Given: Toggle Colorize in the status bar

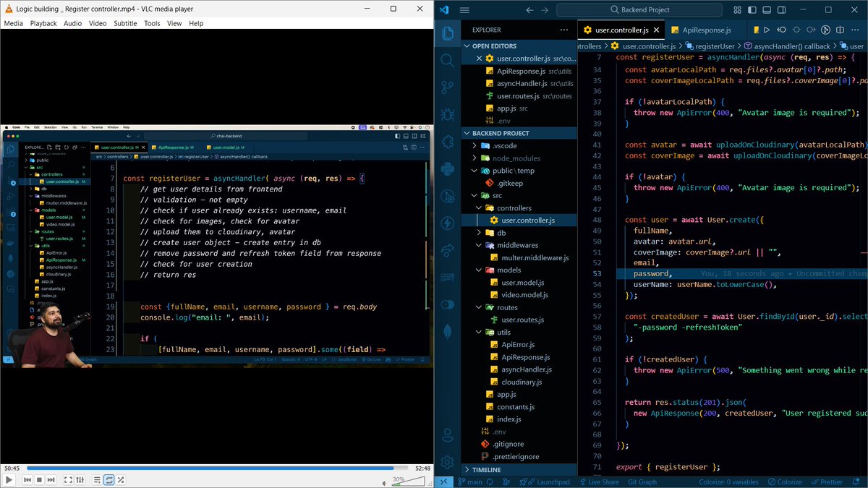Looking at the screenshot, I should (x=784, y=482).
